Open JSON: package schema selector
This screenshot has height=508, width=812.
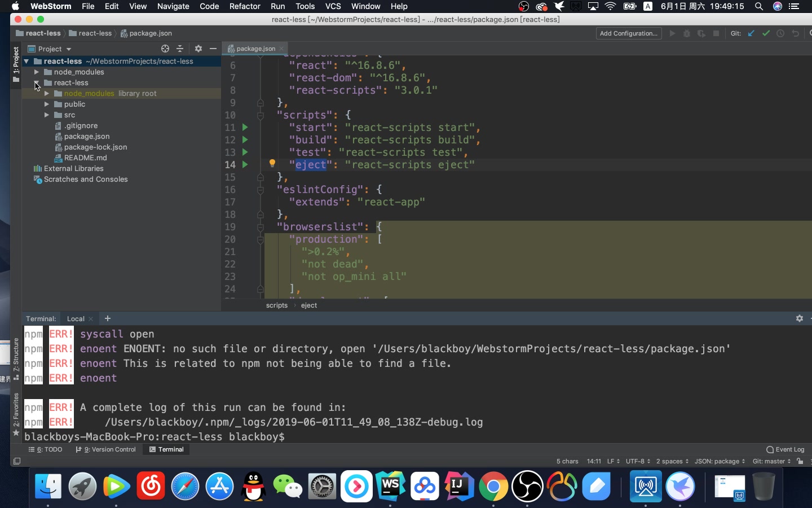click(x=720, y=461)
